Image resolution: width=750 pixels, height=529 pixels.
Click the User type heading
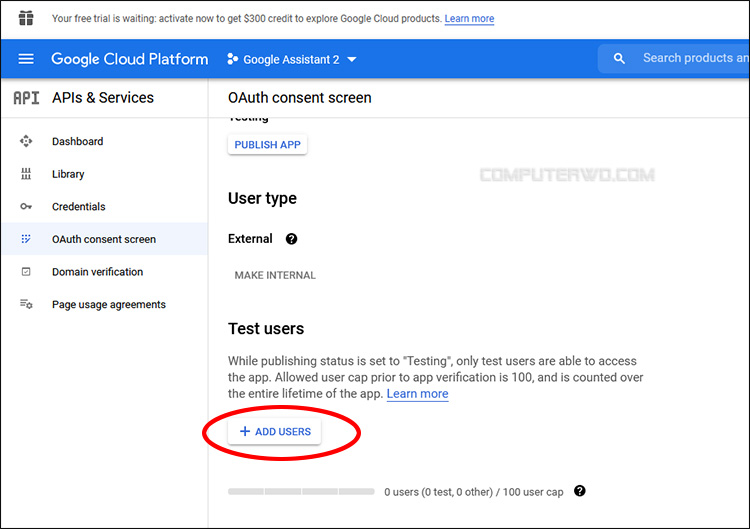coord(262,198)
